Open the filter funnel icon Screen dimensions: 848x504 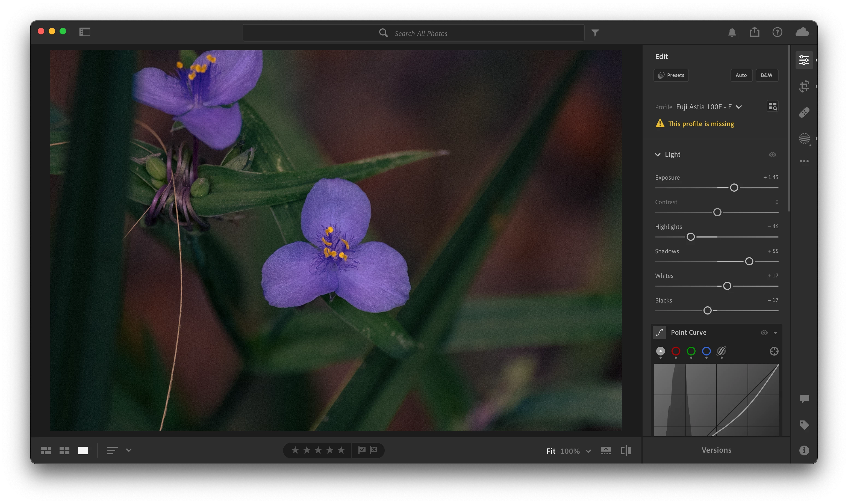pyautogui.click(x=595, y=33)
